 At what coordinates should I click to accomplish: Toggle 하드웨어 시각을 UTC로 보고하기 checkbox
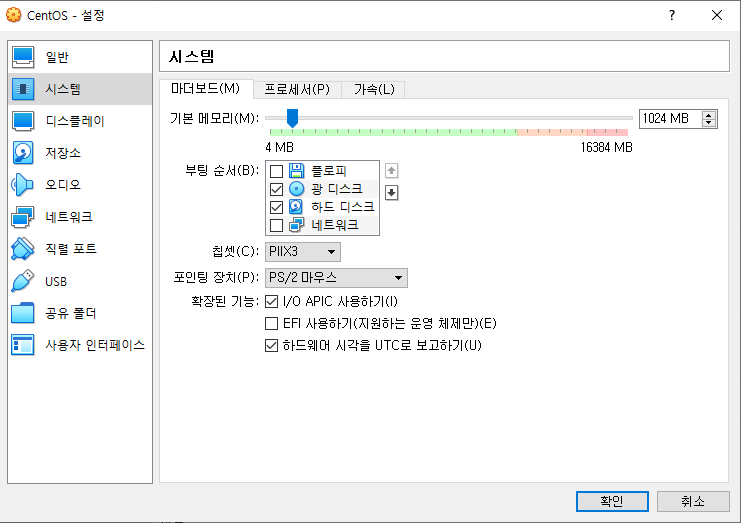tap(271, 345)
